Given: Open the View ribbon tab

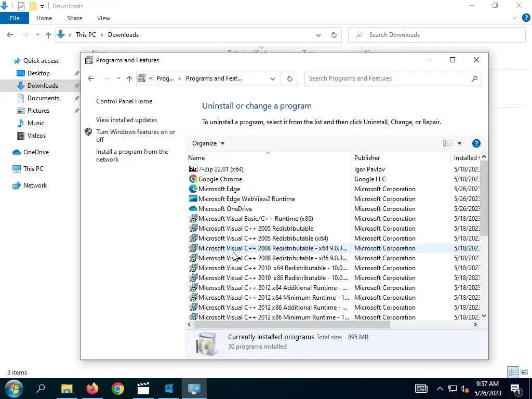Looking at the screenshot, I should click(103, 18).
